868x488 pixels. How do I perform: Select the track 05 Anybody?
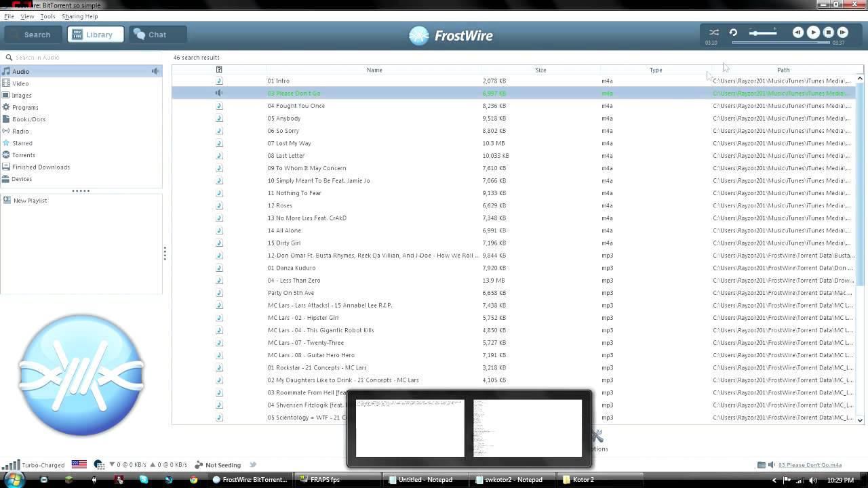514,118
